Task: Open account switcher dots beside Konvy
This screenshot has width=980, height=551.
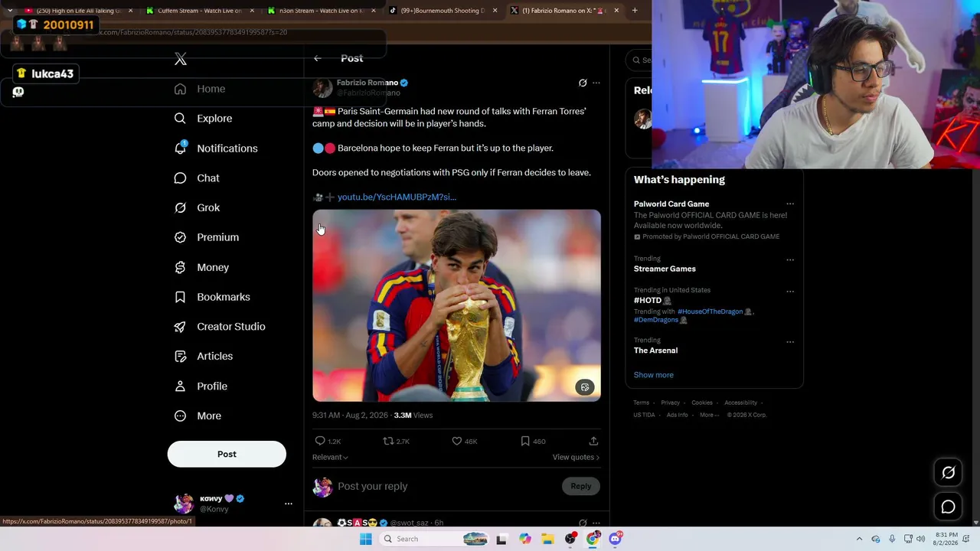Action: pos(289,504)
